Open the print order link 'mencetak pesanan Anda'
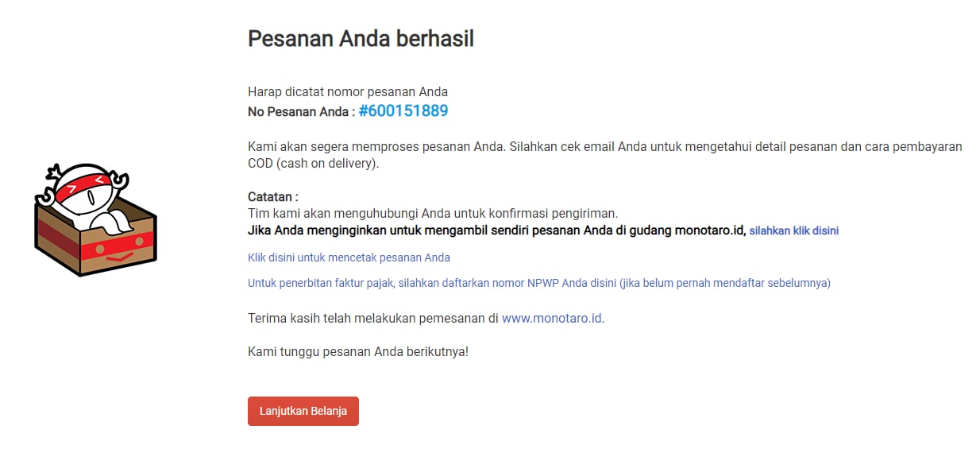Image resolution: width=980 pixels, height=449 pixels. click(x=349, y=257)
